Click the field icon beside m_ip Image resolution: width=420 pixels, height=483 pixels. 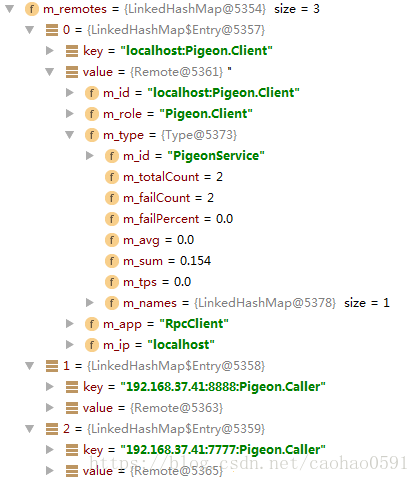coord(92,345)
